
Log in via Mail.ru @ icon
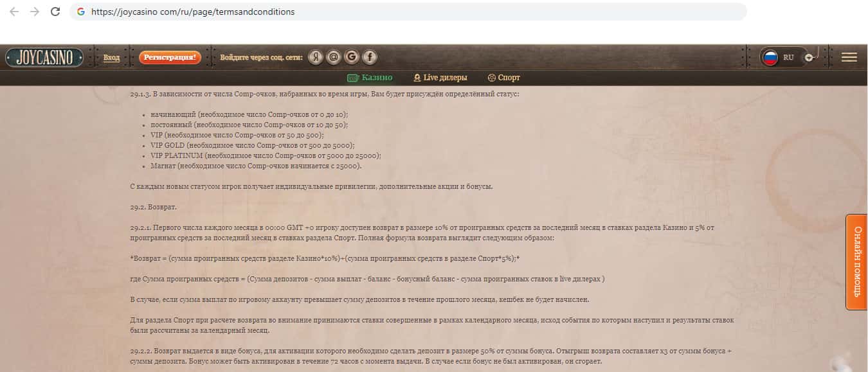click(333, 57)
